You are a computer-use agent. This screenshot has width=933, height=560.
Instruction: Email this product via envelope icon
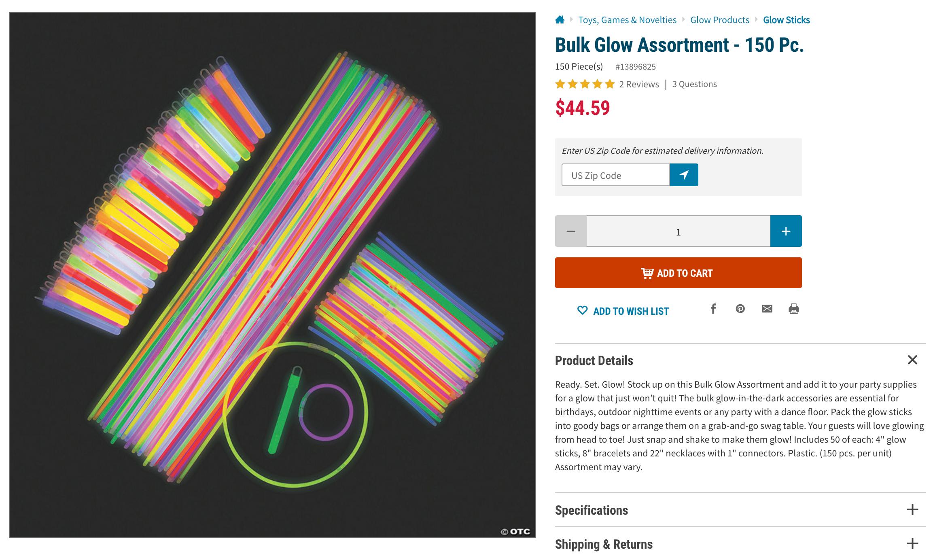[x=767, y=309]
